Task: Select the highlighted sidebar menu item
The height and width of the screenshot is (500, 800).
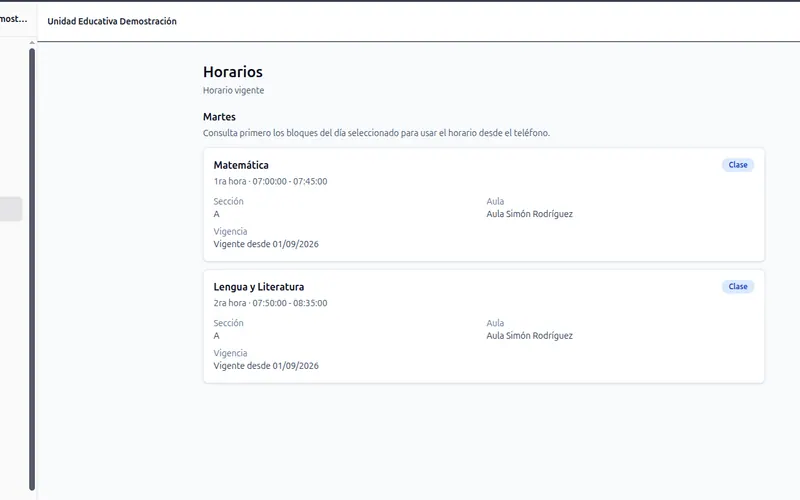Action: tap(11, 209)
